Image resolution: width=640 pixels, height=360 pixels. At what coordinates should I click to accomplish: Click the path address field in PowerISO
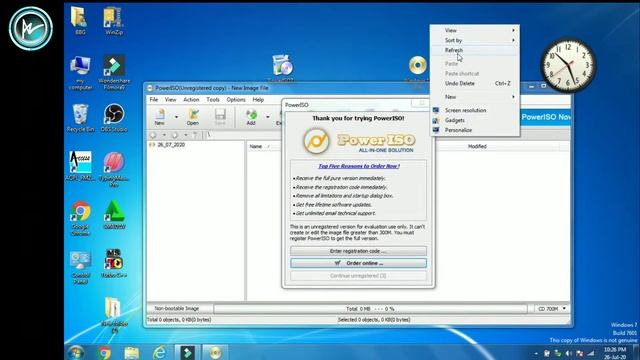click(x=245, y=135)
